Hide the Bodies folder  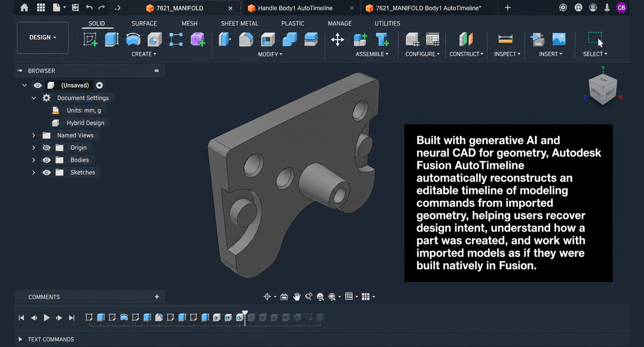coord(47,160)
